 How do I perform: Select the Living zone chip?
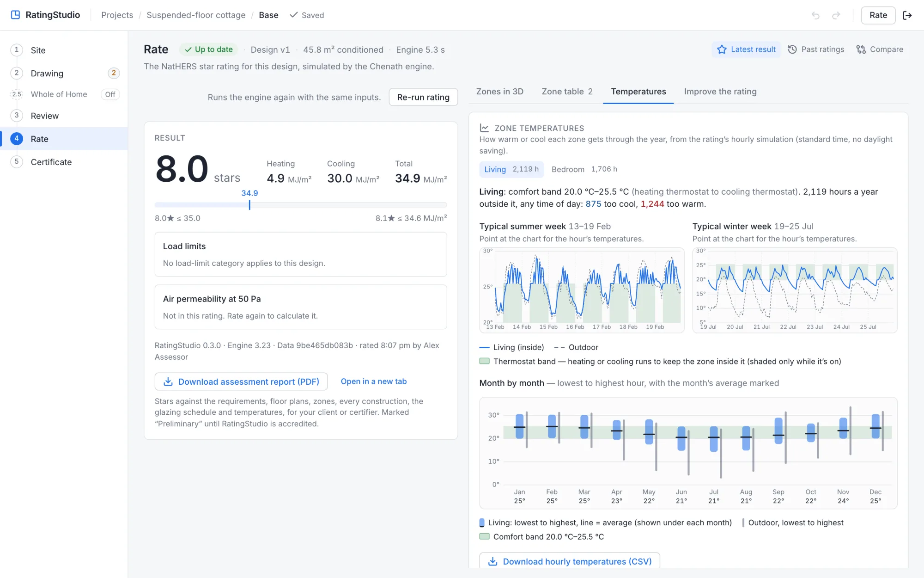tap(511, 169)
